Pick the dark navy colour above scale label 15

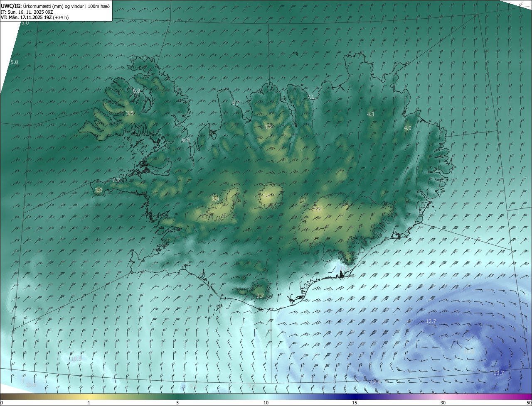click(355, 397)
